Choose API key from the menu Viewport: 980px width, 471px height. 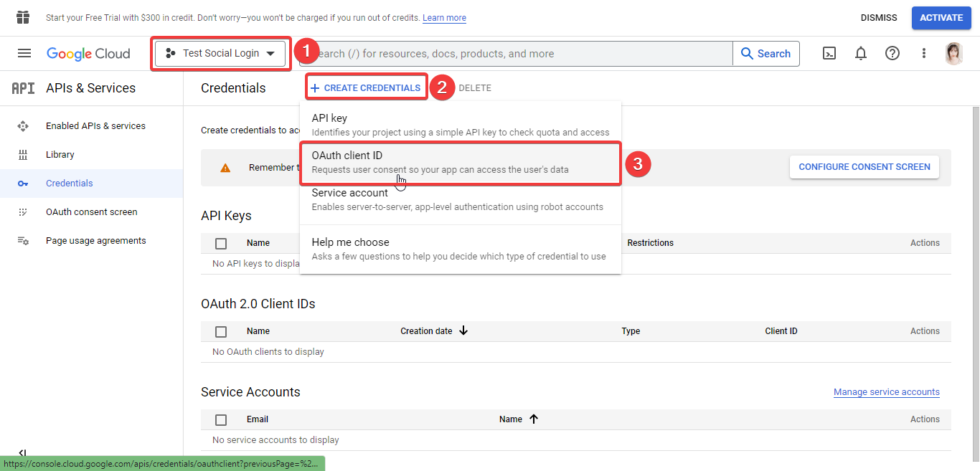click(461, 125)
